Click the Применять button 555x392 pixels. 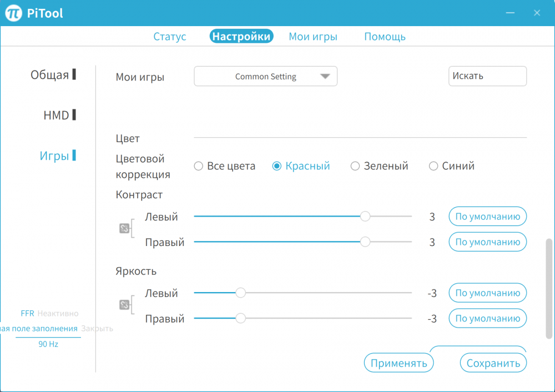pos(398,362)
